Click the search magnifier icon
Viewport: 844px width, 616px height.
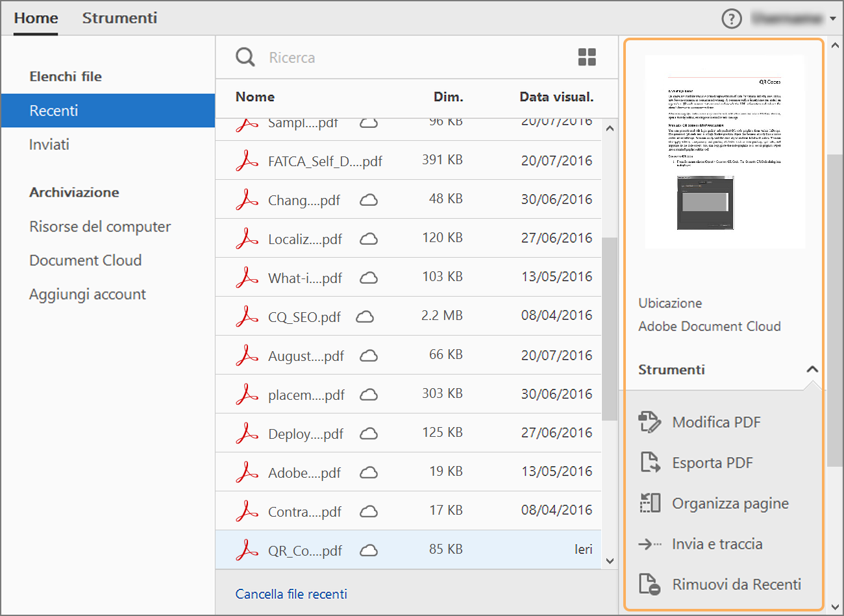click(x=245, y=57)
